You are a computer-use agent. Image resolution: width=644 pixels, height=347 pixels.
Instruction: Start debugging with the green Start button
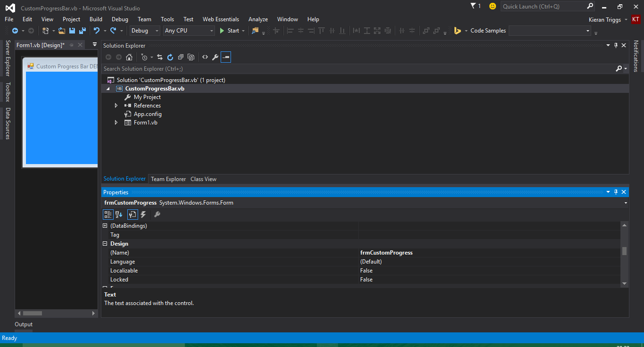click(230, 31)
